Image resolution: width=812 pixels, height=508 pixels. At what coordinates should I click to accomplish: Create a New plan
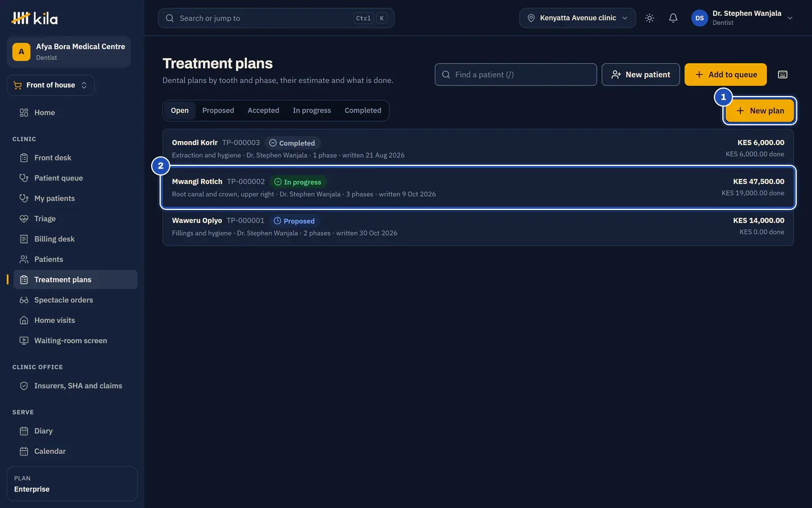760,111
